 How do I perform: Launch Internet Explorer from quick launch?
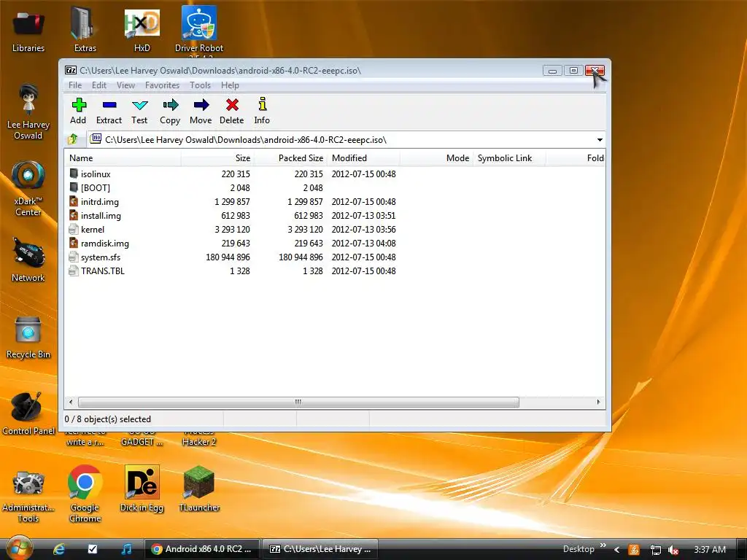tap(59, 549)
